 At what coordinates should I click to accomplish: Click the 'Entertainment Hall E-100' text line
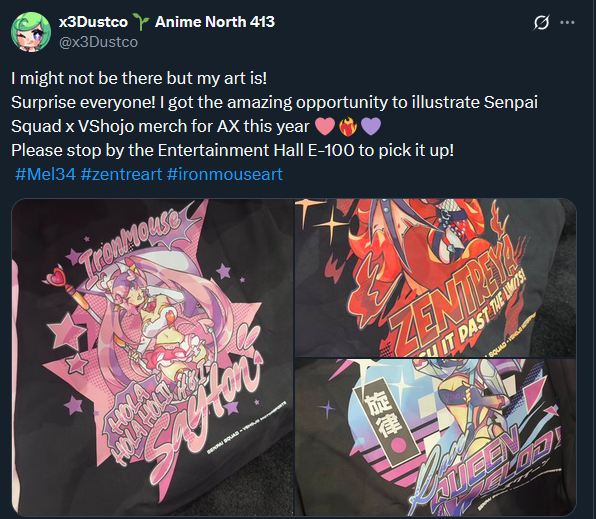(x=232, y=151)
